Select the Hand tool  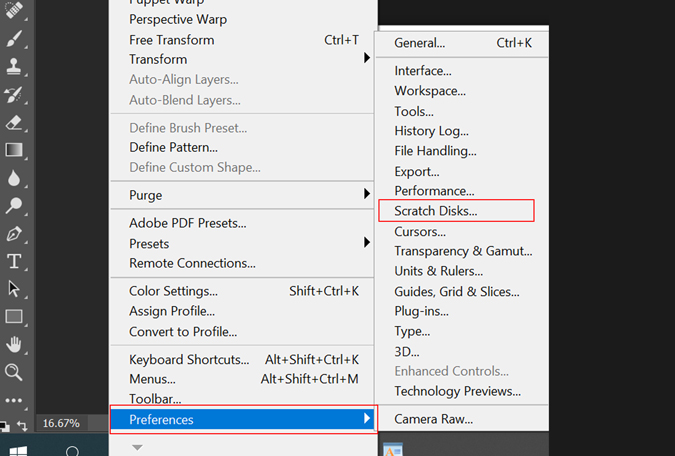pos(14,344)
